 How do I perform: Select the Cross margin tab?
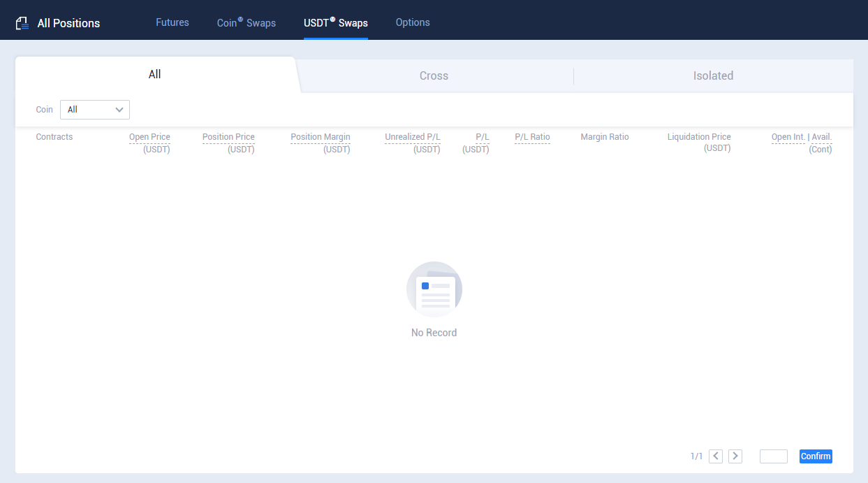[434, 75]
